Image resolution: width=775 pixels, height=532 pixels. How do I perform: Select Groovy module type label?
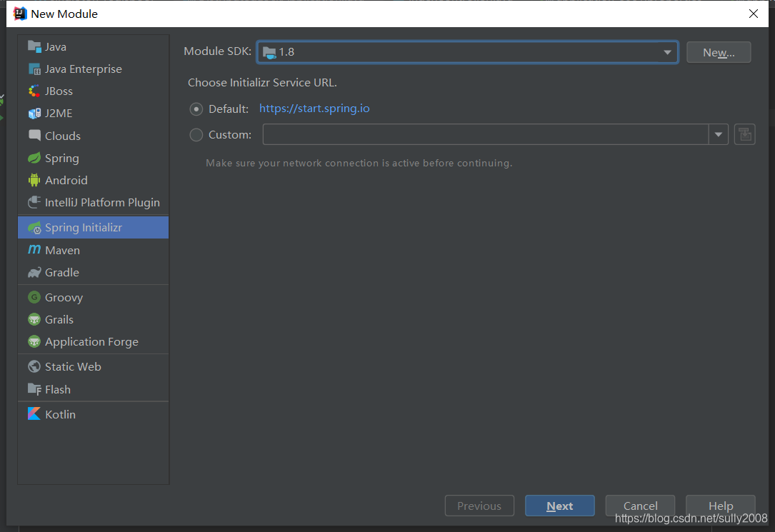coord(64,298)
